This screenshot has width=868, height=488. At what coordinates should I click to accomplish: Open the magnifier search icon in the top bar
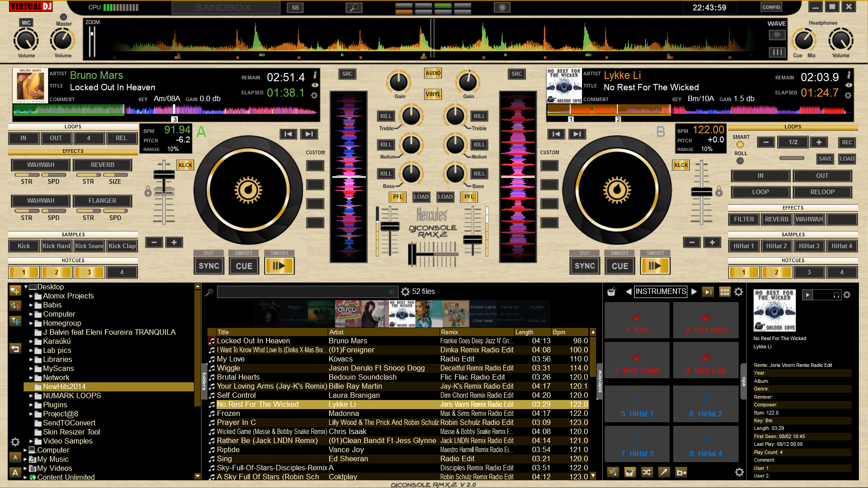coord(354,8)
